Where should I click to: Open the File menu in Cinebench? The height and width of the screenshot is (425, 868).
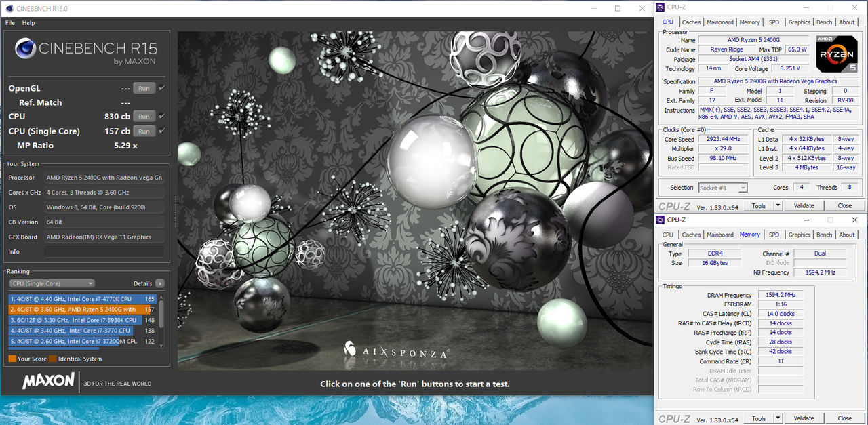(x=10, y=23)
